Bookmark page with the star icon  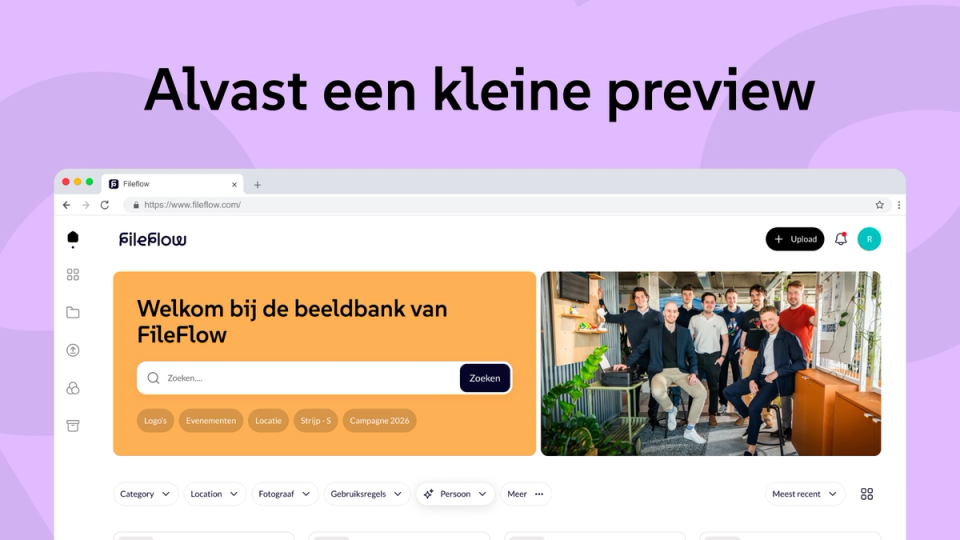[x=879, y=205]
